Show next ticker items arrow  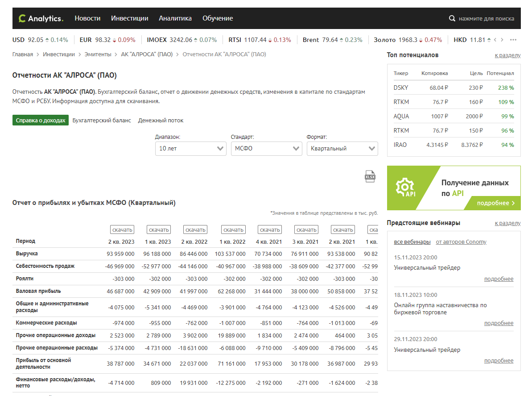(502, 40)
